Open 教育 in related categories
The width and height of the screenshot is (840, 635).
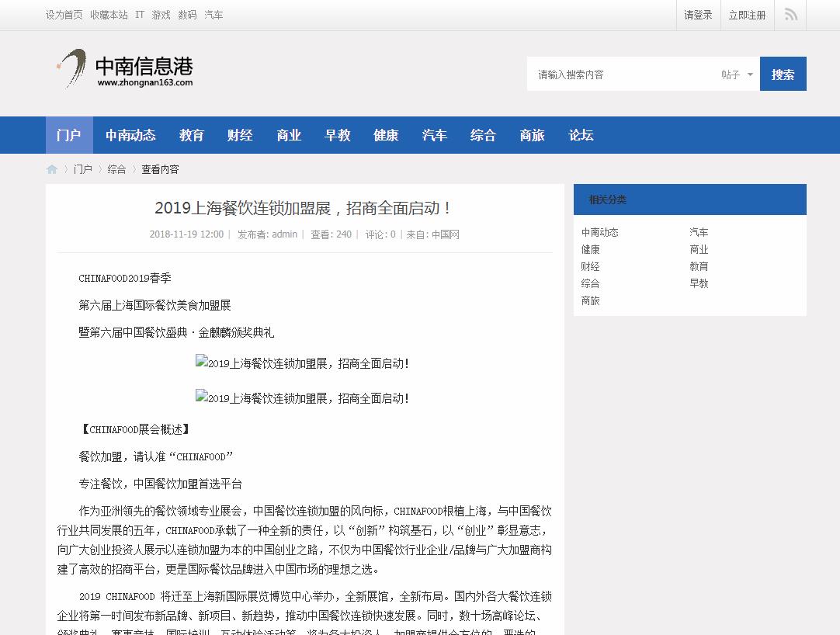click(699, 266)
